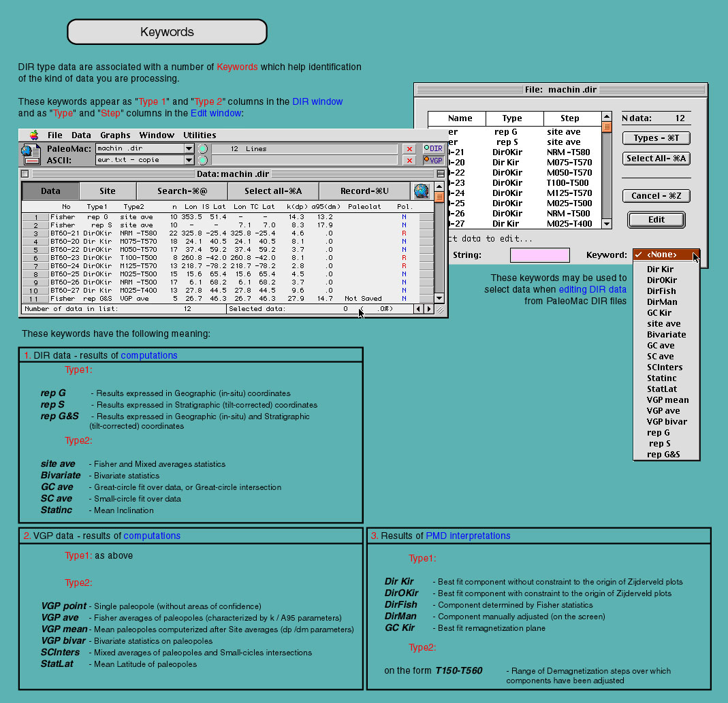Image resolution: width=728 pixels, height=703 pixels.
Task: Click the Record-⌘U tab
Action: pos(364,191)
